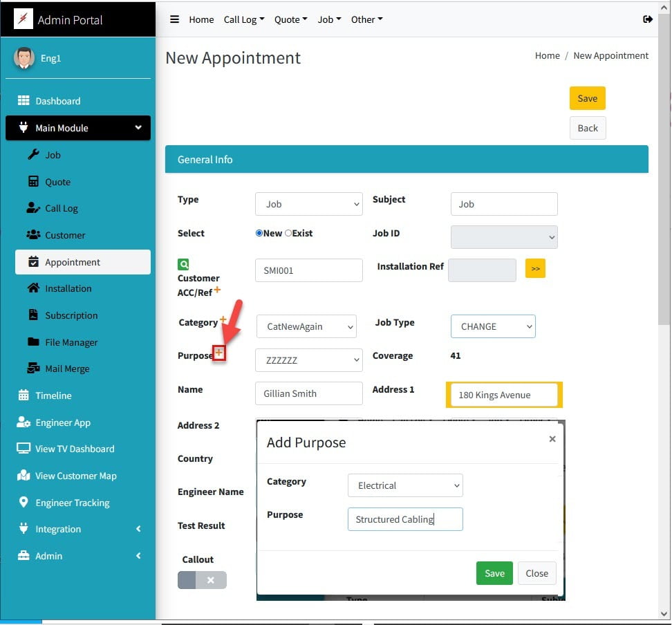The height and width of the screenshot is (625, 672).
Task: Open the Category dropdown in Add Purpose dialog
Action: pos(405,485)
